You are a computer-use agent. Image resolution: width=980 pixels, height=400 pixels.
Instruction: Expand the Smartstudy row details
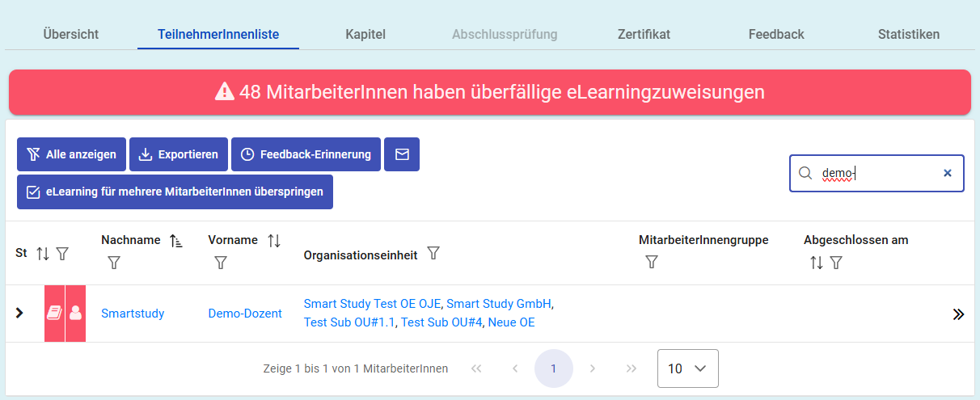[x=19, y=314]
